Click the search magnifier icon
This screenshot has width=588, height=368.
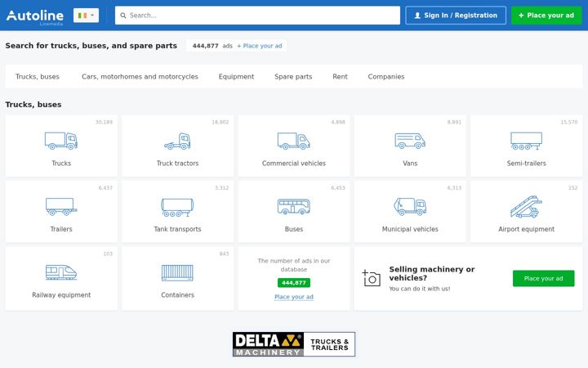pyautogui.click(x=123, y=16)
